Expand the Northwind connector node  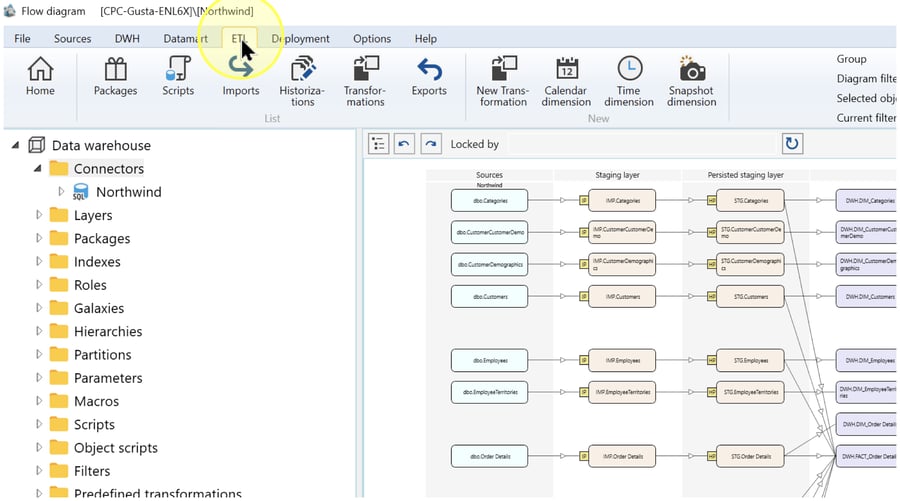click(61, 192)
